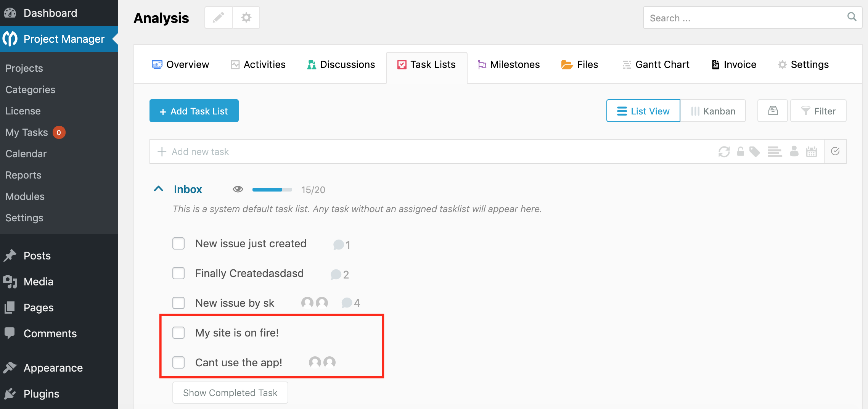This screenshot has width=868, height=409.
Task: Click the pencil edit project icon
Action: tap(219, 18)
